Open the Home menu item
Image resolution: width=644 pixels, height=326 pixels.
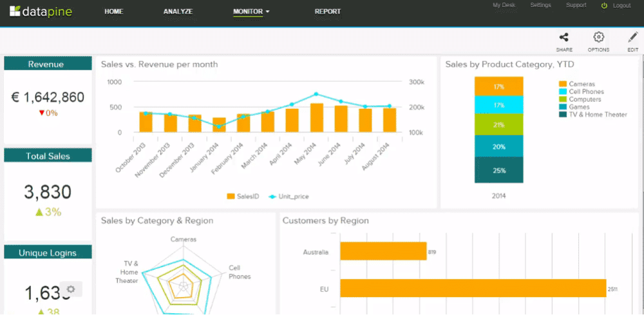pyautogui.click(x=114, y=12)
